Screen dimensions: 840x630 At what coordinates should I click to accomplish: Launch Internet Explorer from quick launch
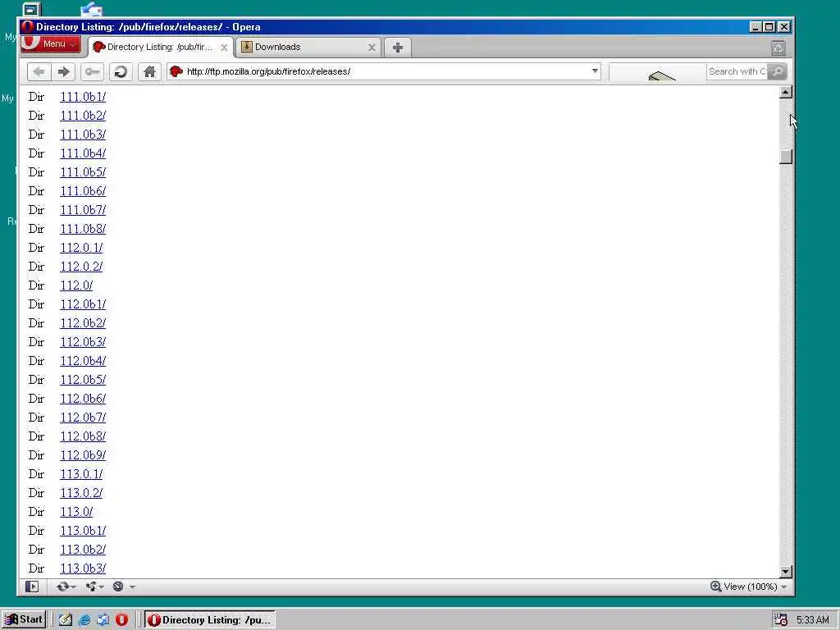tap(84, 620)
